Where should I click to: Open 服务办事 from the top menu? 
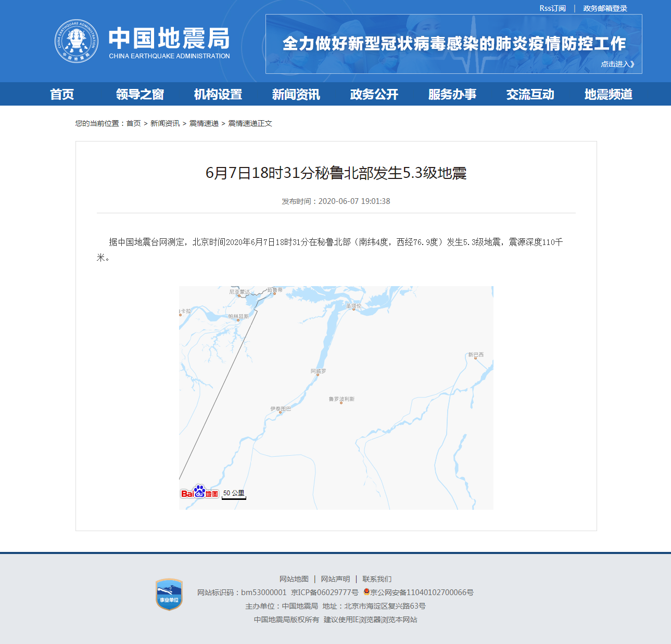pyautogui.click(x=452, y=94)
